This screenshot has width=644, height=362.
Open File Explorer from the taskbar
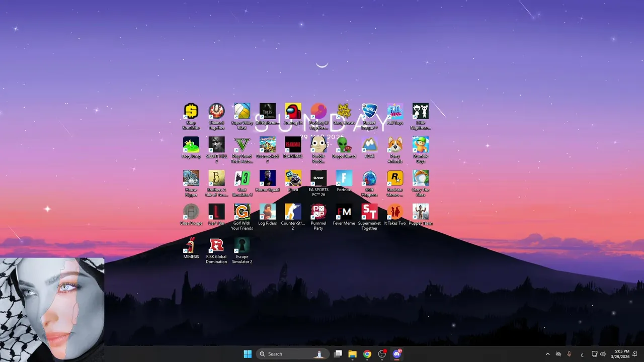353,354
